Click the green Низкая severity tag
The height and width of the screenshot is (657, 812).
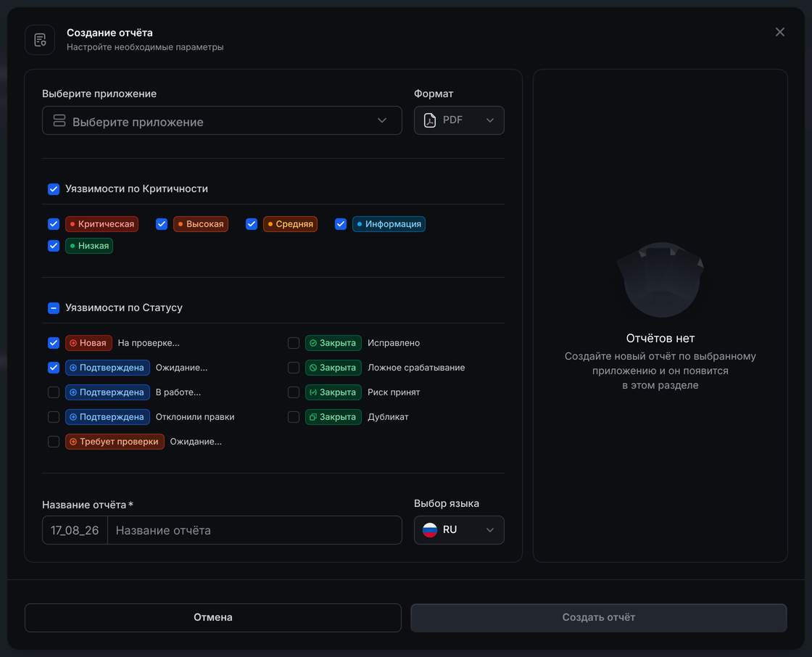click(89, 246)
